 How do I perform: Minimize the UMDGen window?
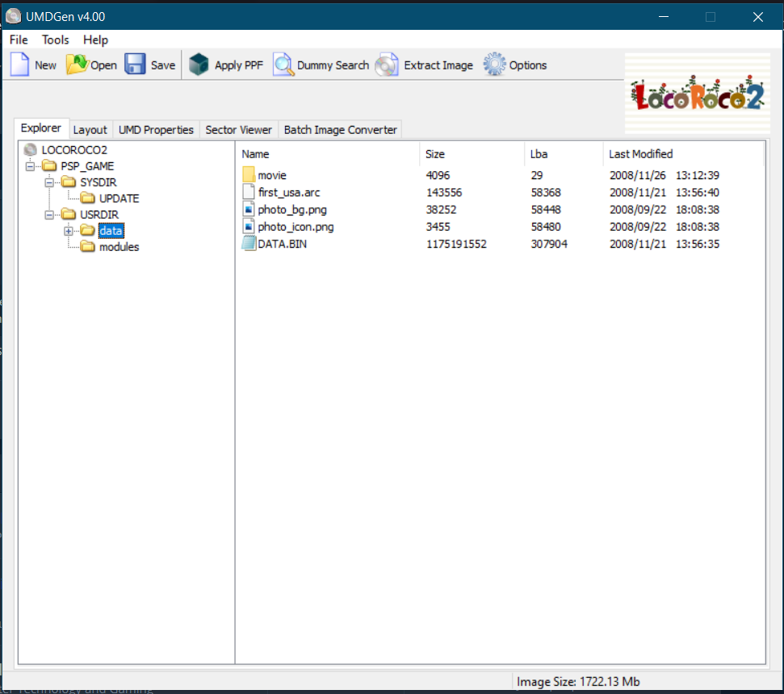point(664,17)
